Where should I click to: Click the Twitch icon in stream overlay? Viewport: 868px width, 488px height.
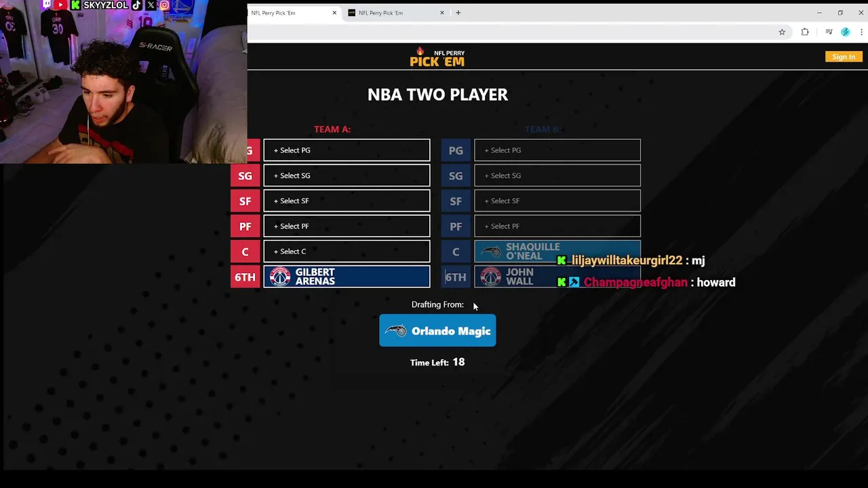pyautogui.click(x=47, y=5)
